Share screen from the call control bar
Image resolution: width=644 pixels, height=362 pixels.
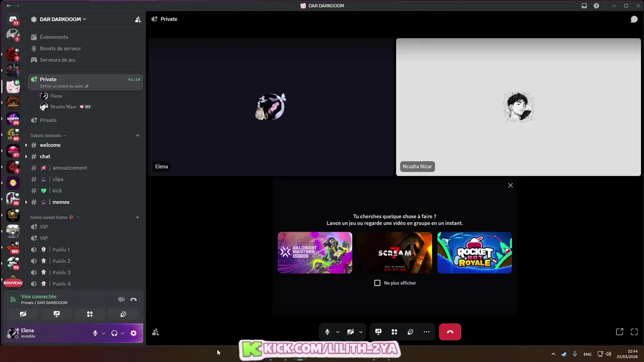pos(378,332)
